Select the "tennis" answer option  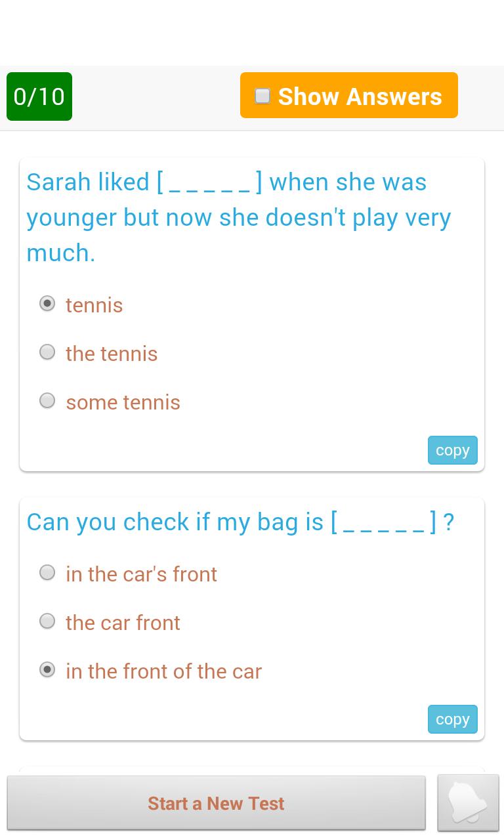47,303
